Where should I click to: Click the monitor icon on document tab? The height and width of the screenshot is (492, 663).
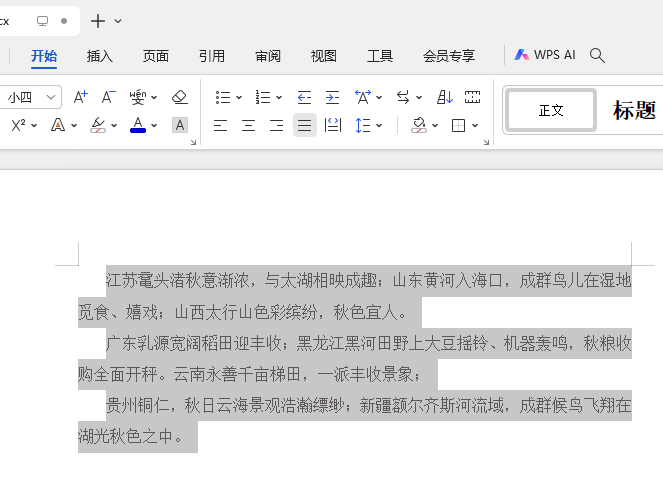tap(42, 21)
